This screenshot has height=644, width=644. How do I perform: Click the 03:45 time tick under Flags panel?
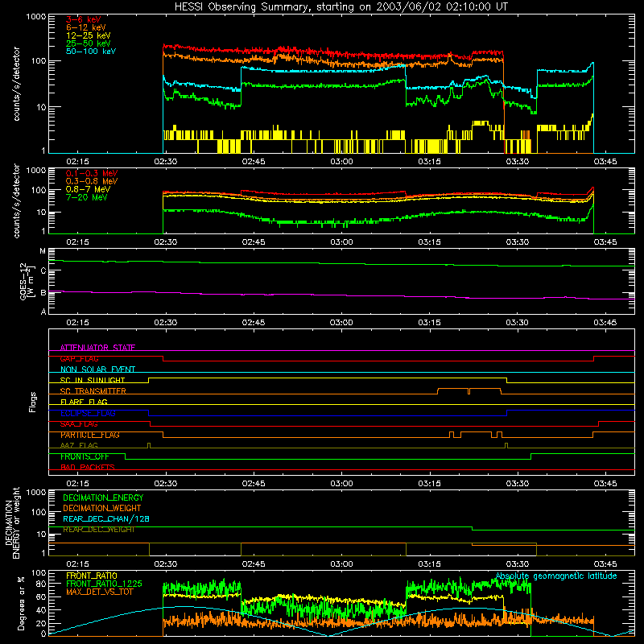[605, 484]
